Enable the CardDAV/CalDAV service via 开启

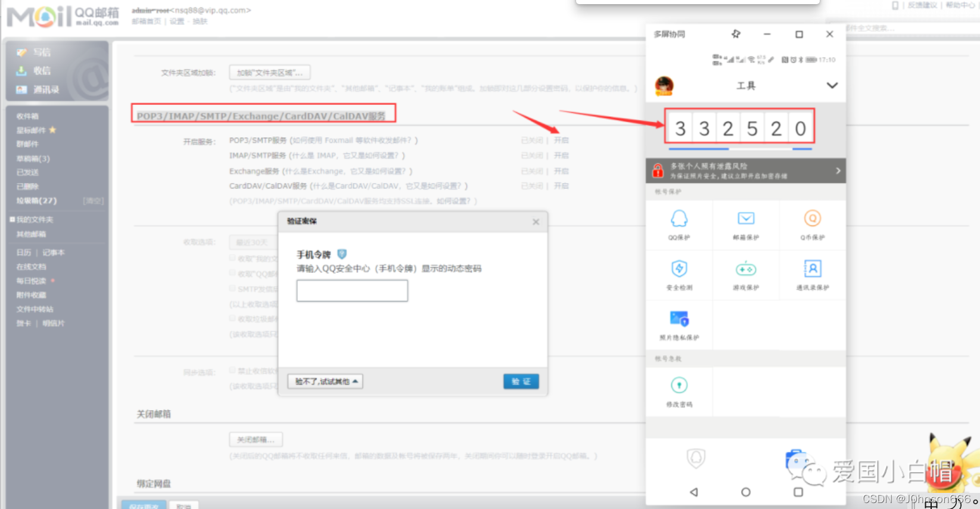tap(561, 186)
